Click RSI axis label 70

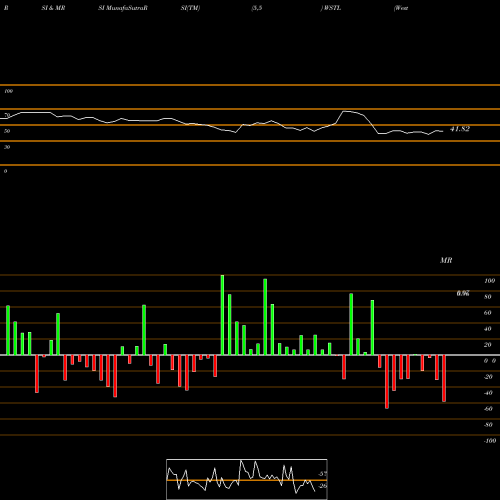pos(7,115)
